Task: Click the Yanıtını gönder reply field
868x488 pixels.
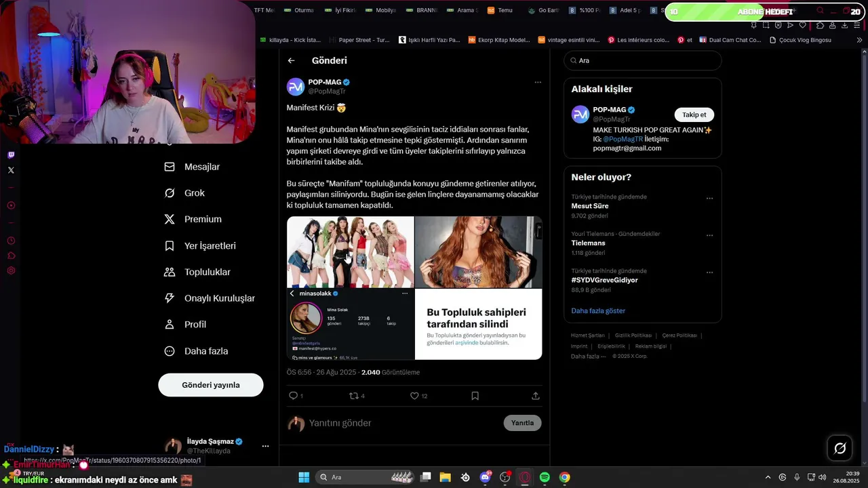Action: (403, 423)
